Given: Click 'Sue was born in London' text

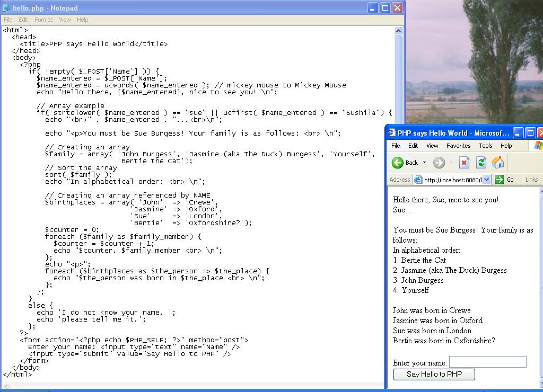Looking at the screenshot, I should pos(432,331).
